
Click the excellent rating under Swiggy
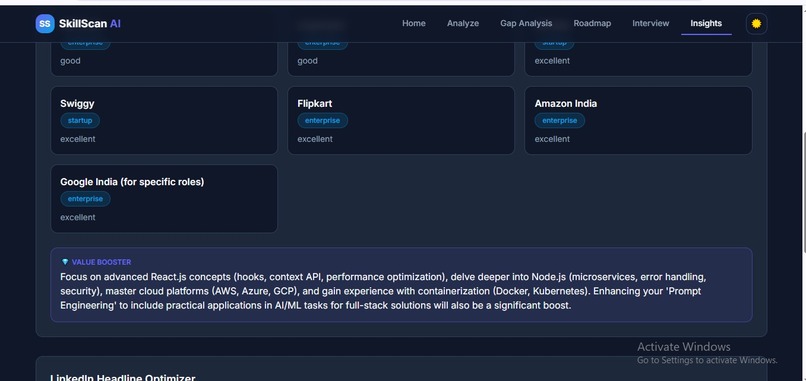tap(78, 139)
